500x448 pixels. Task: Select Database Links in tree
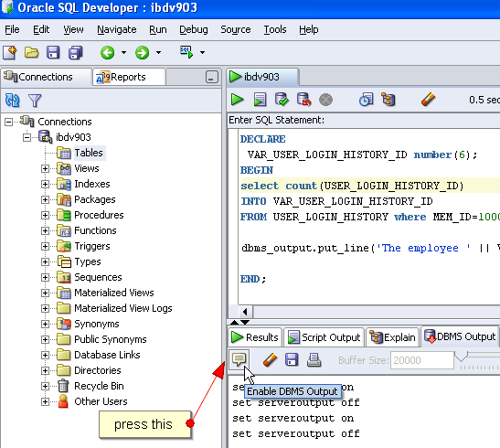click(107, 356)
